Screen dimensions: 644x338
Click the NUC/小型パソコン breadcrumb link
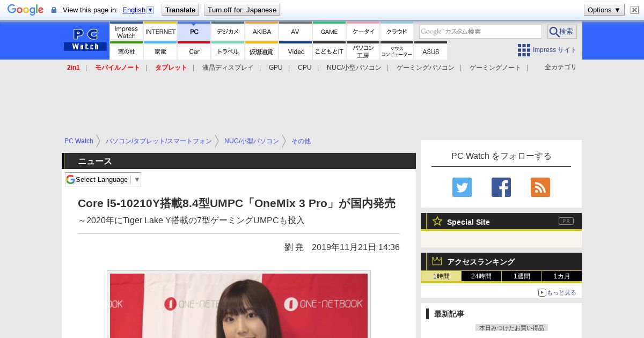click(x=252, y=141)
